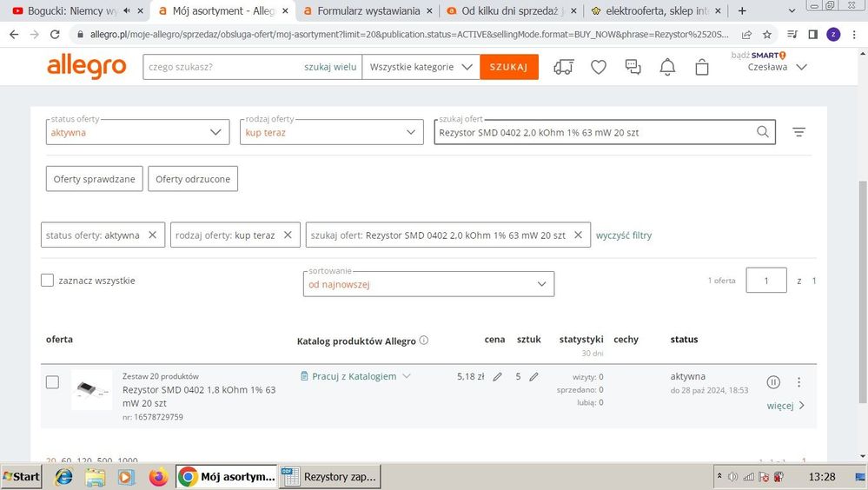Image resolution: width=868 pixels, height=490 pixels.
Task: Click the page number input box
Action: pos(766,280)
